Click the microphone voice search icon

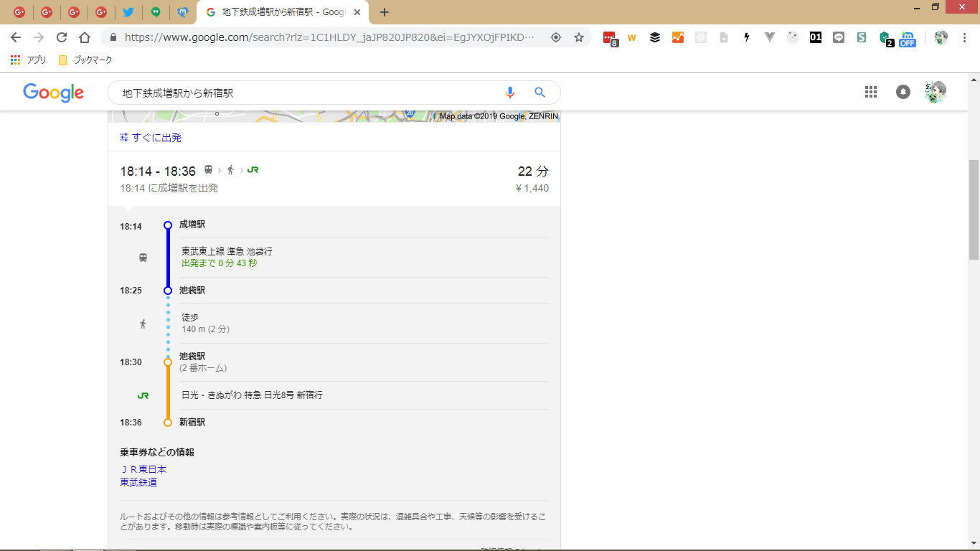[x=510, y=93]
